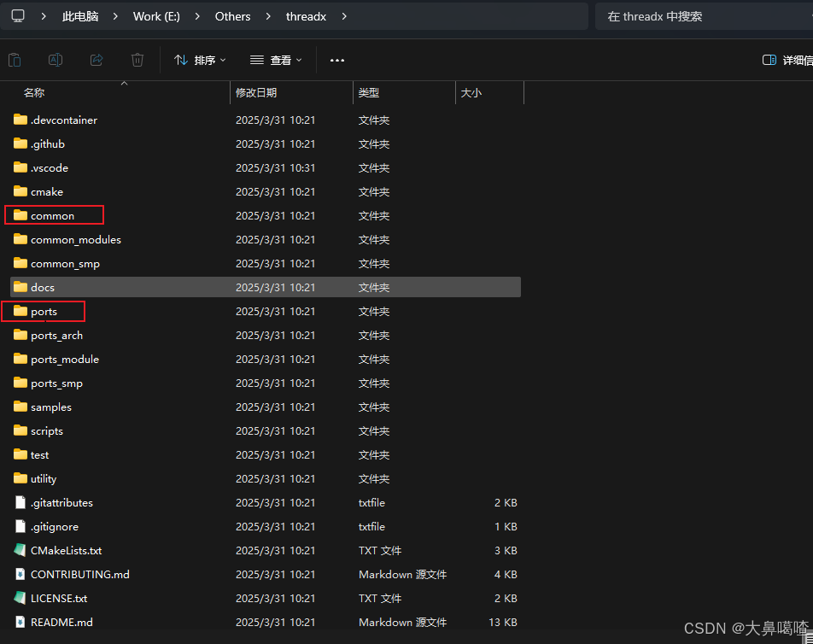Viewport: 813px width, 644px height.
Task: Navigate to Others in the breadcrumb
Action: point(233,16)
